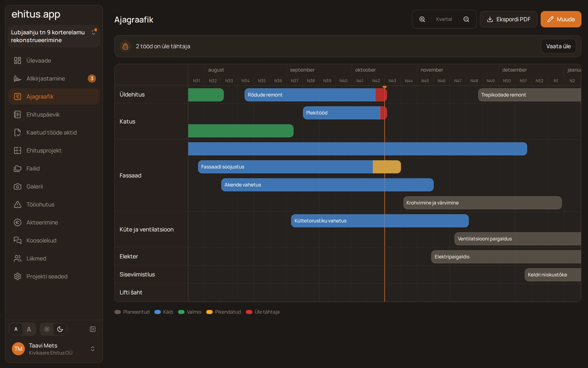The image size is (588, 368).
Task: Click the Vaata üle button
Action: pyautogui.click(x=558, y=46)
